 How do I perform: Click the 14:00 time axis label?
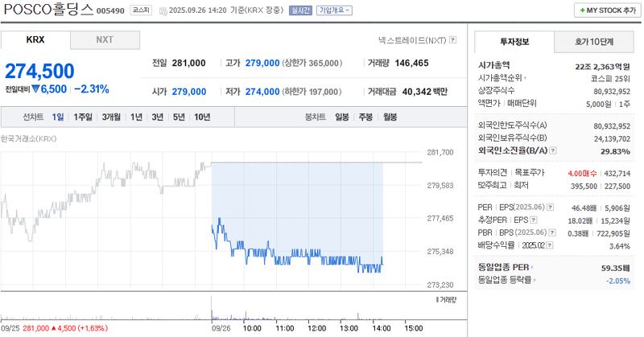pos(381,328)
